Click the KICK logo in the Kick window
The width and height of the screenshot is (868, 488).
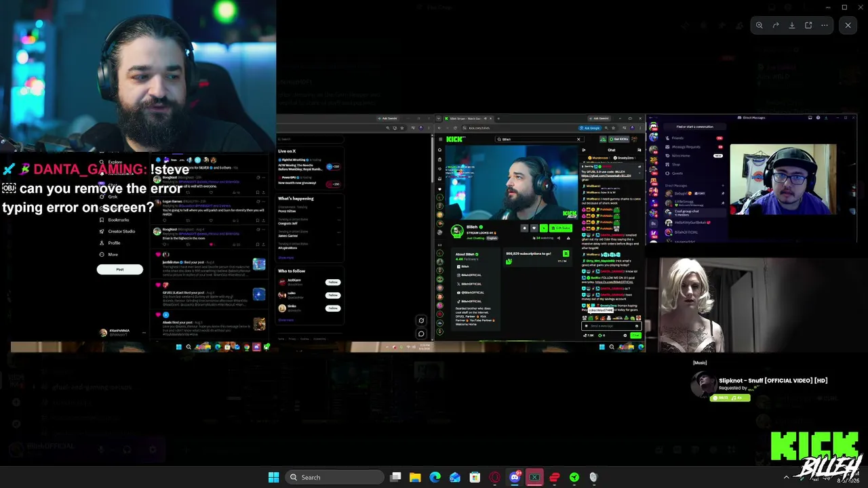click(x=455, y=139)
